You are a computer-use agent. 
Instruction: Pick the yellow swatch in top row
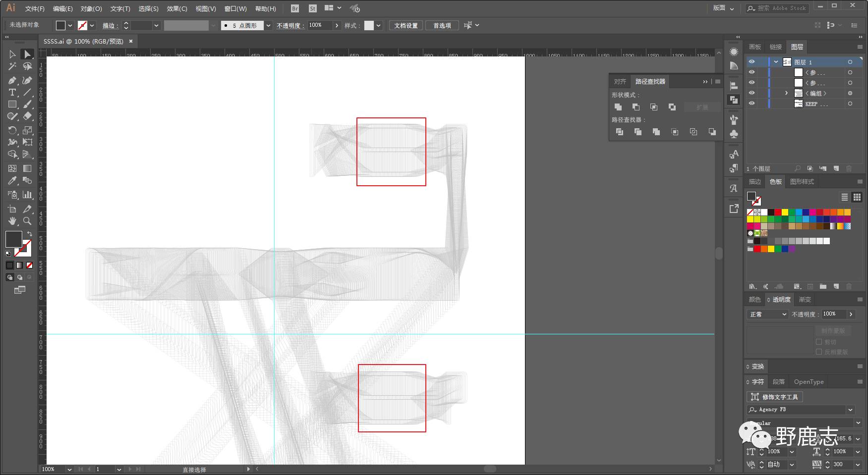tap(785, 212)
